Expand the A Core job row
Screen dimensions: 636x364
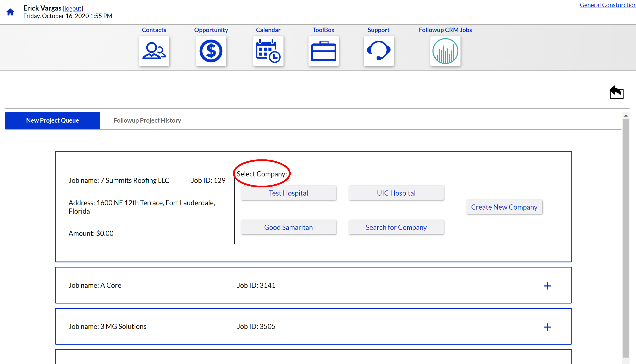pyautogui.click(x=547, y=286)
